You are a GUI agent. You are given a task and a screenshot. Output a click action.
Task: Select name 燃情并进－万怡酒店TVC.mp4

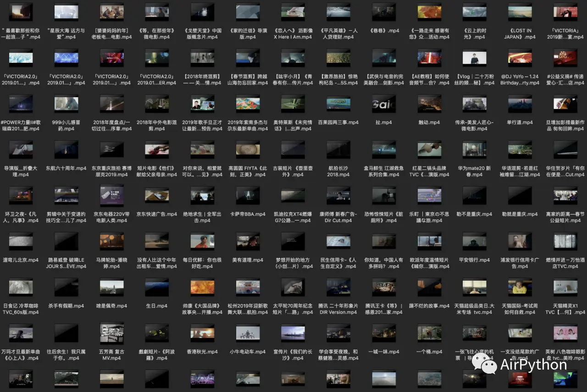[565, 263]
